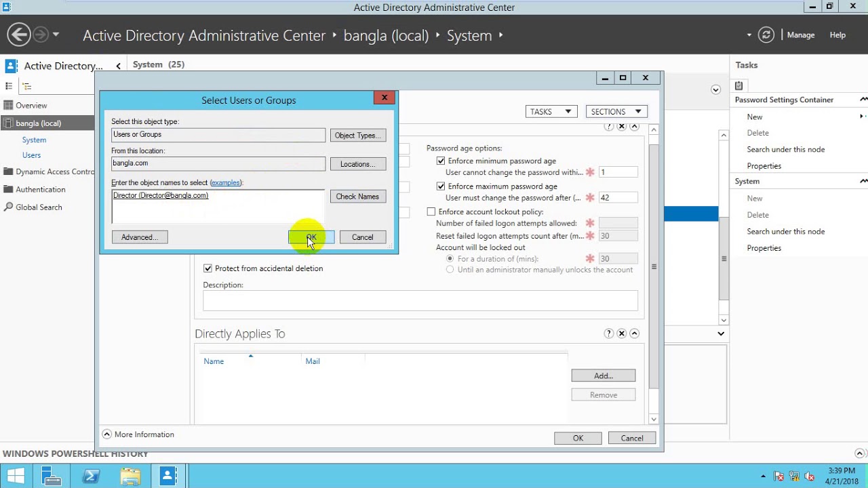Viewport: 868px width, 488px height.
Task: Open the TASKS dropdown
Action: pyautogui.click(x=551, y=112)
